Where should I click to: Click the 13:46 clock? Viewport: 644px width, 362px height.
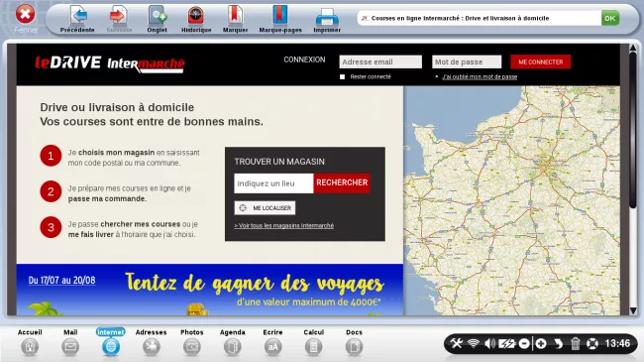pos(617,343)
